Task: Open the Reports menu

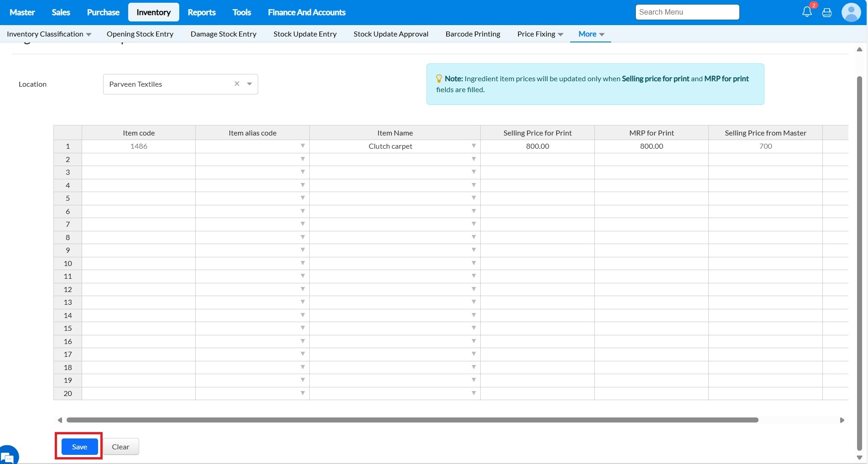Action: coord(201,12)
